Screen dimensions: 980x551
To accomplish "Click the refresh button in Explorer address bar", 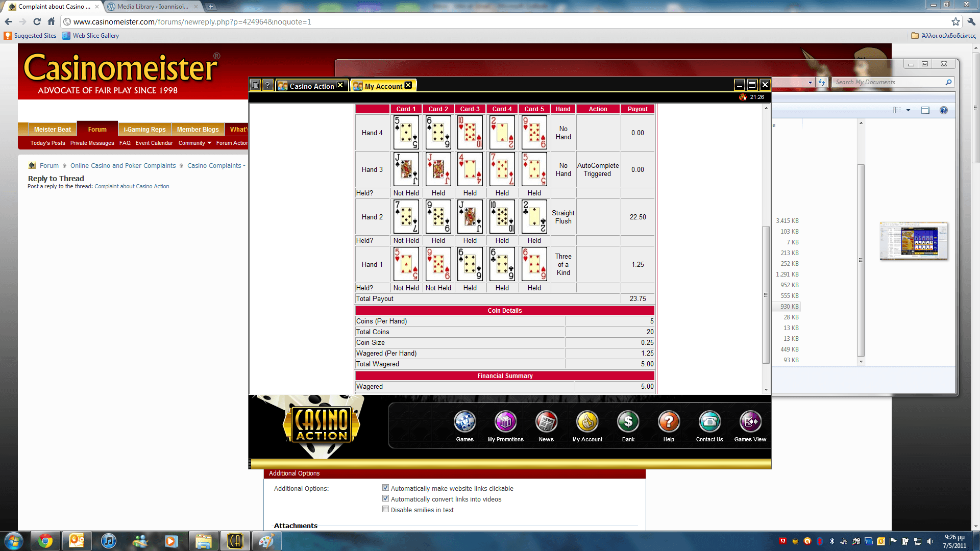I will (822, 82).
